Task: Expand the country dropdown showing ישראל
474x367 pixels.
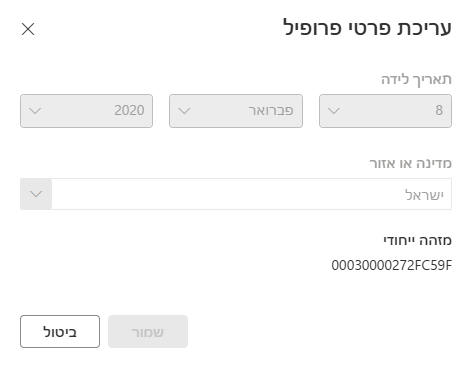Action: coord(236,194)
